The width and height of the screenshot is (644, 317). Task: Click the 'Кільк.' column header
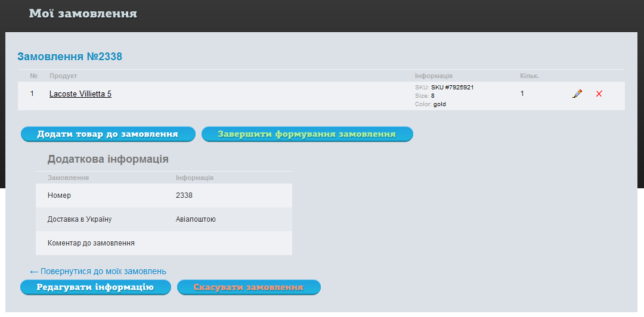[530, 76]
